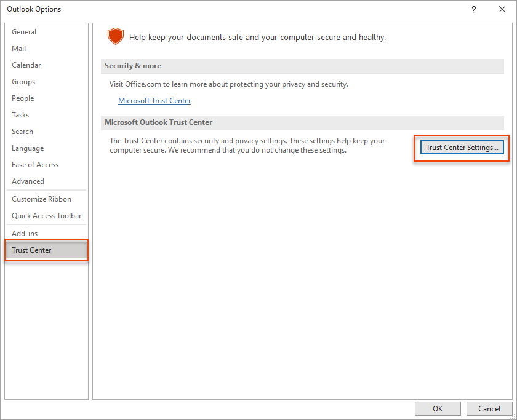
Task: Open the Advanced options category
Action: coord(28,181)
